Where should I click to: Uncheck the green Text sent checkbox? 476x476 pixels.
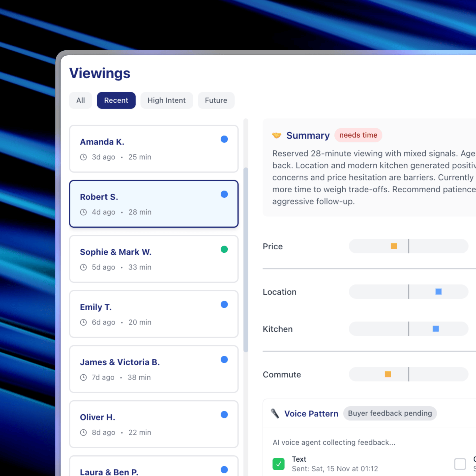click(x=278, y=464)
